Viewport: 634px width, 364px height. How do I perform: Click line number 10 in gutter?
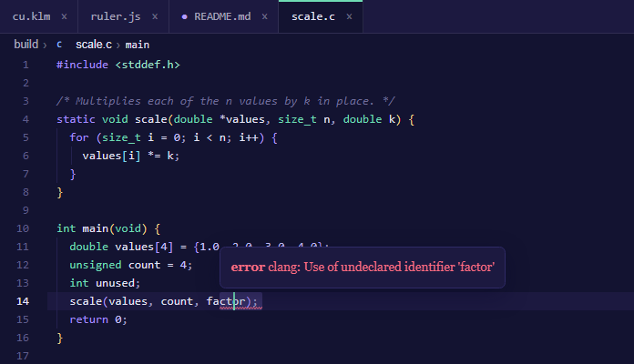23,228
